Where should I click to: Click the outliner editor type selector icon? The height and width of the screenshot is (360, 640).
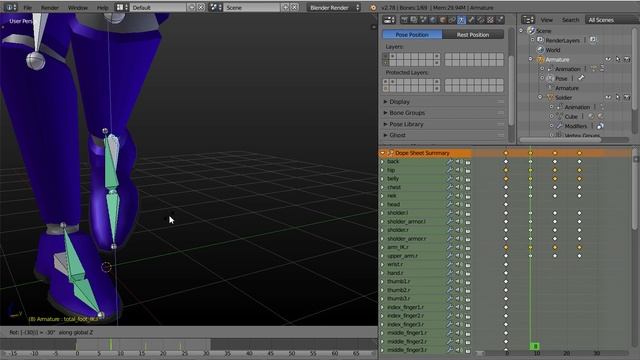tap(528, 20)
